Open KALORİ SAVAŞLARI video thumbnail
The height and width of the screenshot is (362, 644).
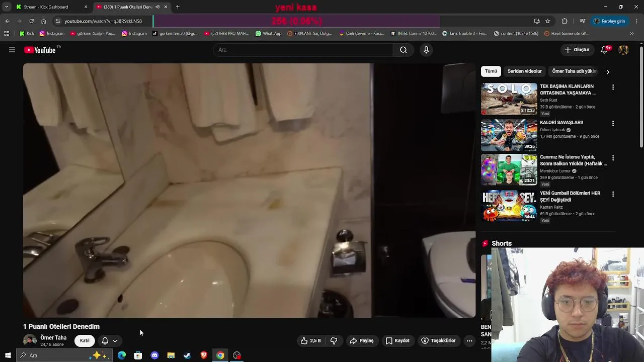(x=509, y=135)
